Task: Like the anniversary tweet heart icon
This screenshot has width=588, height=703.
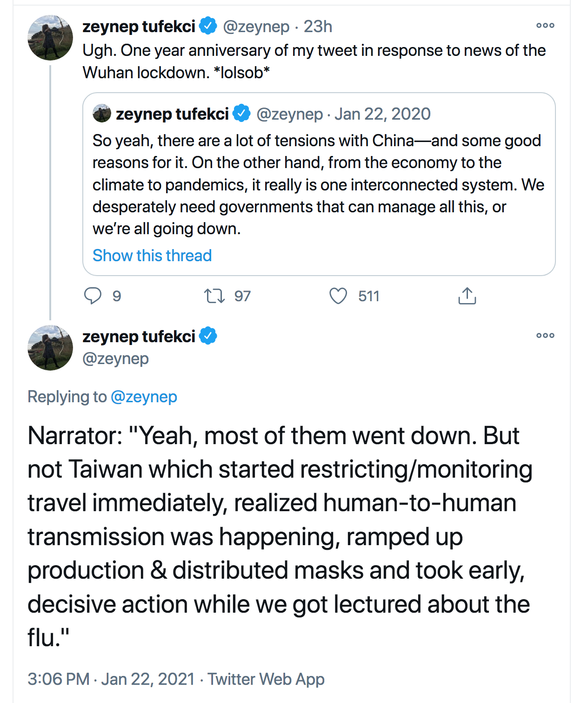Action: pyautogui.click(x=338, y=296)
